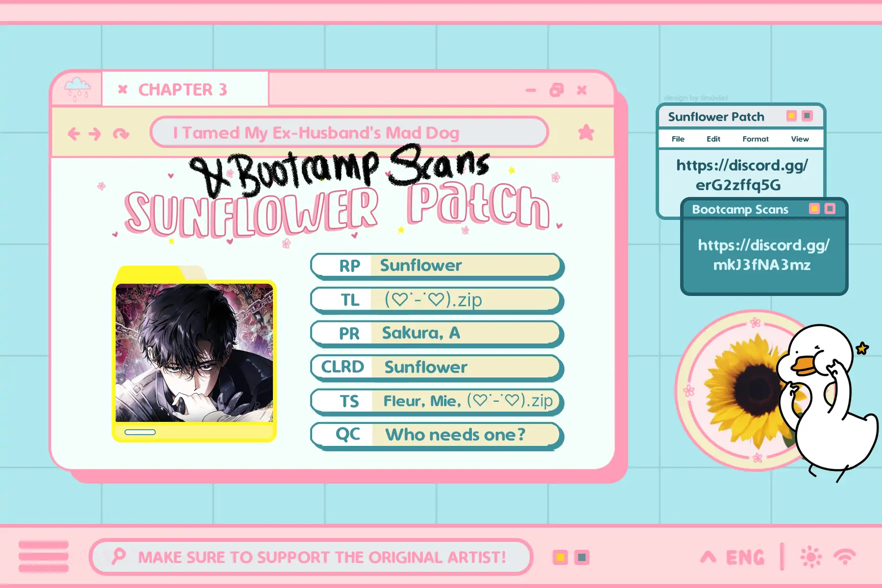Open File menu in Sunflower Patch window
882x588 pixels.
pyautogui.click(x=678, y=139)
